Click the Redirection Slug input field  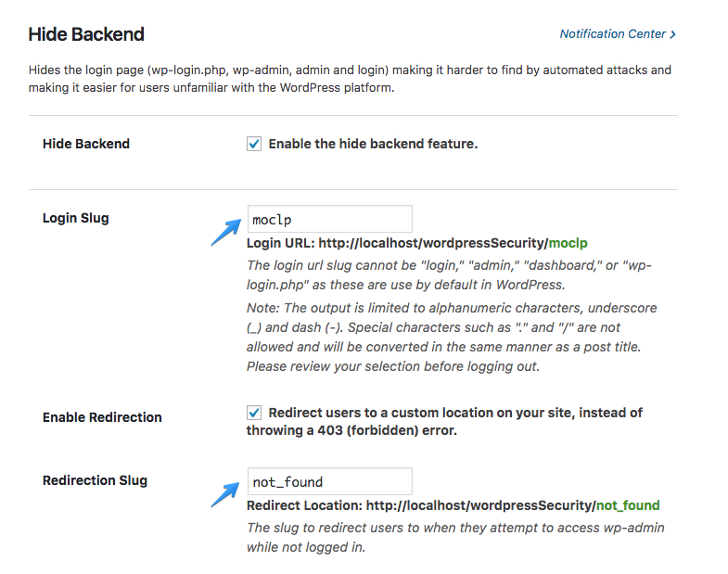(329, 481)
